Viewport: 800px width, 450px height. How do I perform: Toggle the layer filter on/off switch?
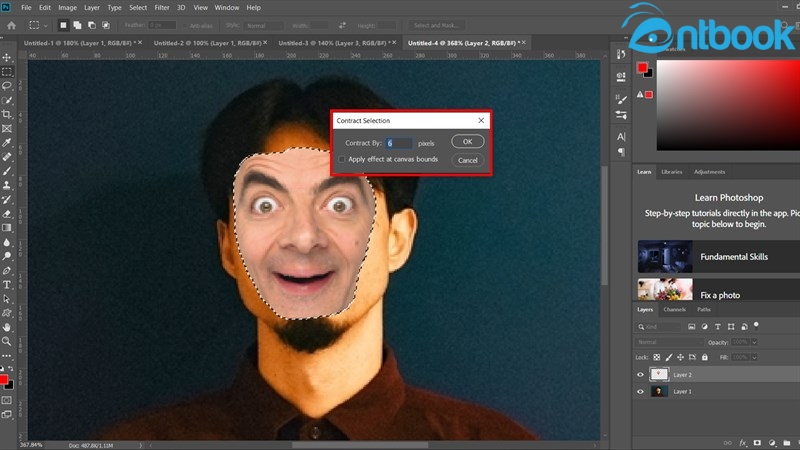[756, 325]
